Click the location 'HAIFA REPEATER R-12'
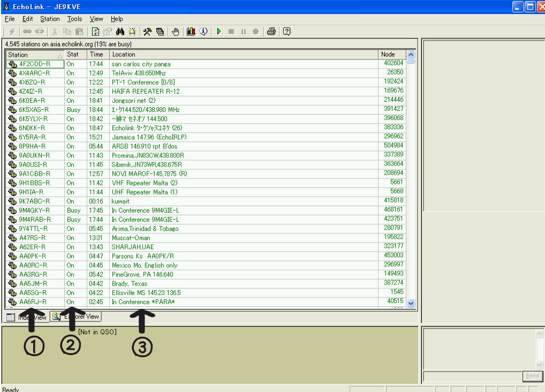Image resolution: width=545 pixels, height=392 pixels. click(x=146, y=92)
